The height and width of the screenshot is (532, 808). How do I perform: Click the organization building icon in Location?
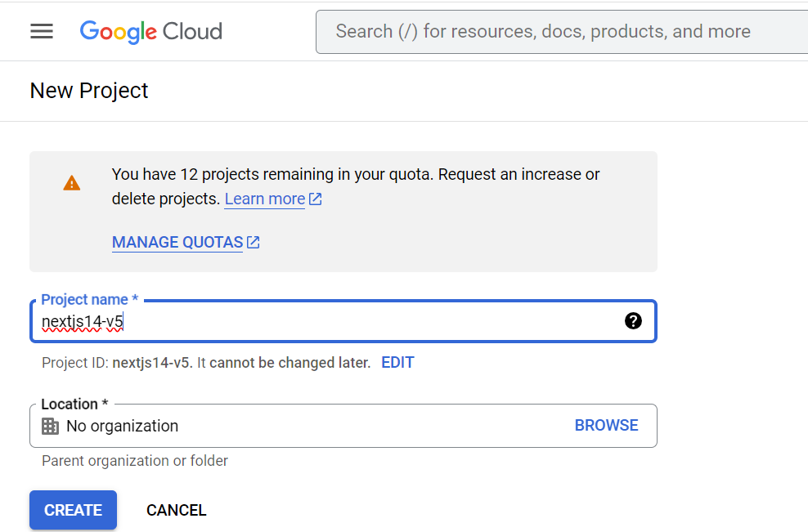(51, 426)
